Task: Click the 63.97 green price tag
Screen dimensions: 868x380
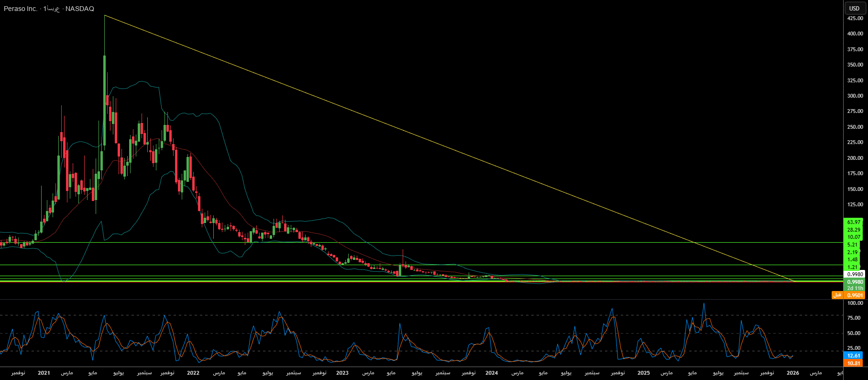Action: click(854, 222)
